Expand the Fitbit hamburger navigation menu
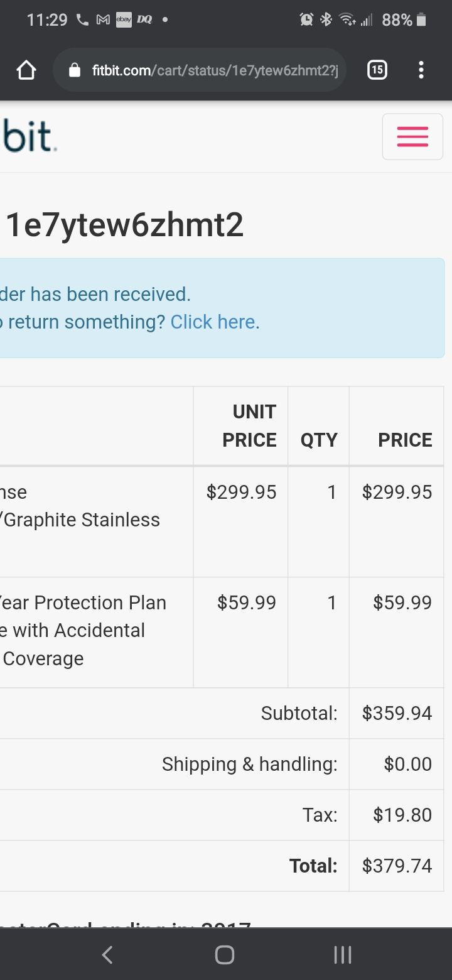This screenshot has height=980, width=452. coord(412,136)
